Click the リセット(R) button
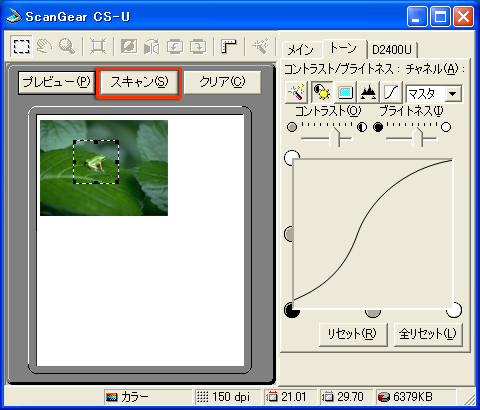This screenshot has width=480, height=410. [353, 334]
